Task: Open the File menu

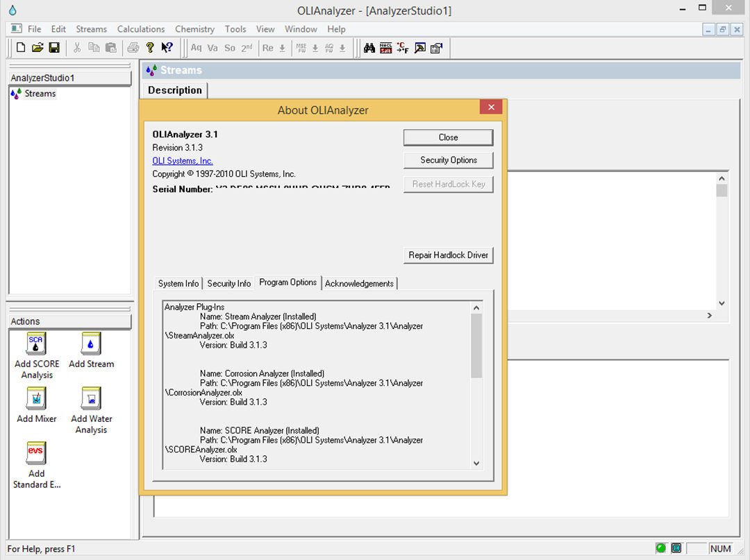Action: coord(35,29)
